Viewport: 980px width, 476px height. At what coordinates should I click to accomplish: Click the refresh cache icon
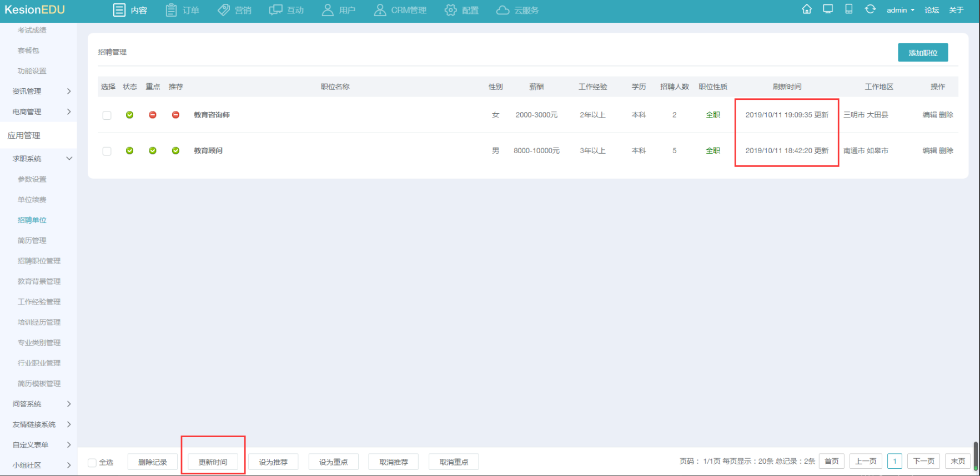pyautogui.click(x=870, y=9)
